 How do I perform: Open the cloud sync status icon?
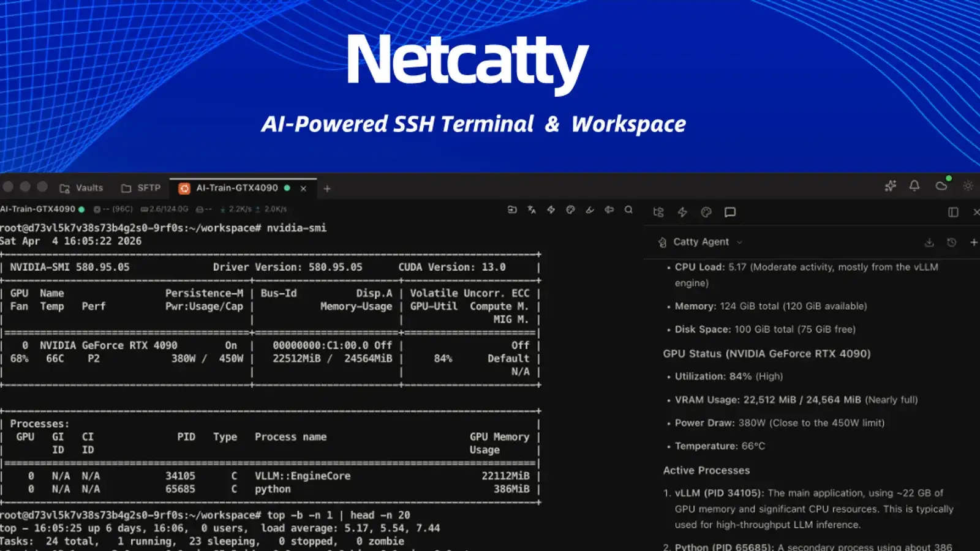pos(941,186)
